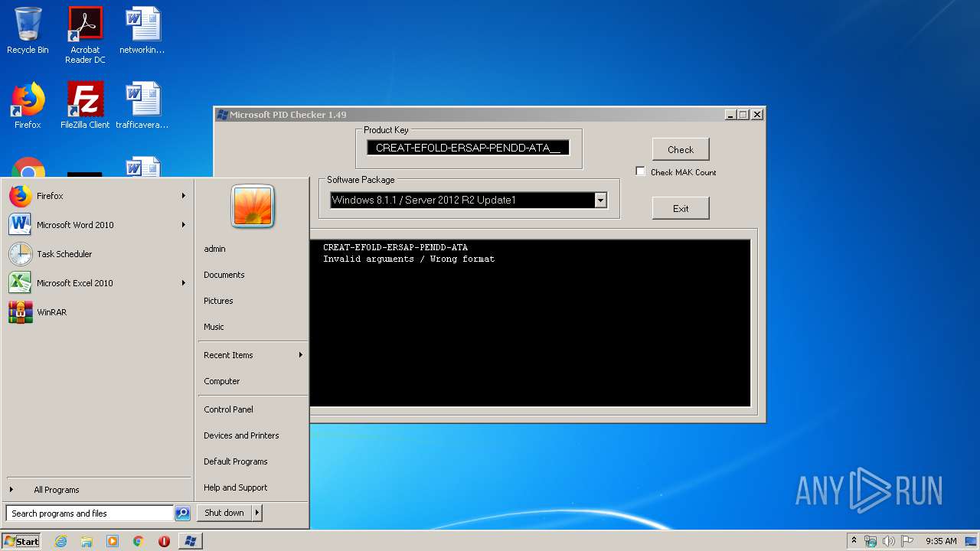Viewport: 980px width, 551px height.
Task: Open the network tray icon
Action: (871, 541)
